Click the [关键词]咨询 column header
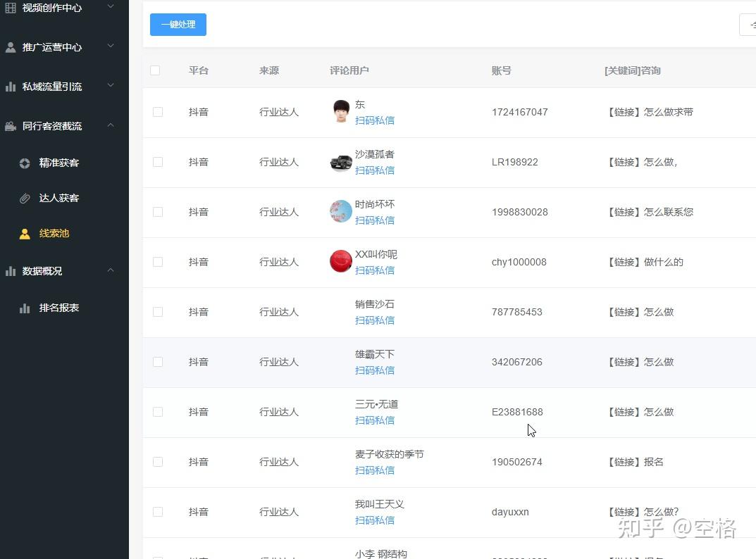 pyautogui.click(x=633, y=71)
